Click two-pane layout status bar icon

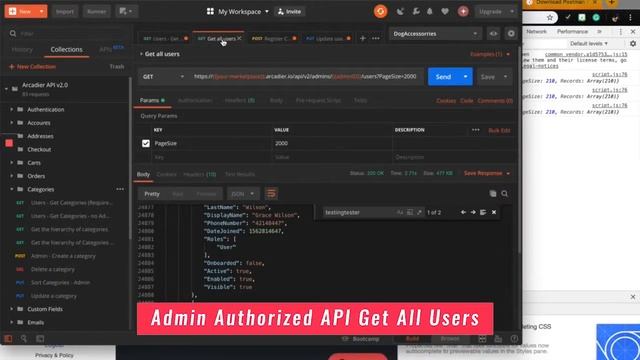click(x=482, y=339)
